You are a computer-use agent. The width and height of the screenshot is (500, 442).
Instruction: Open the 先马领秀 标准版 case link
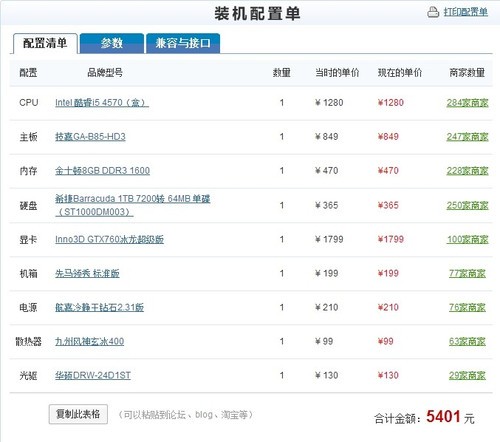tap(87, 273)
